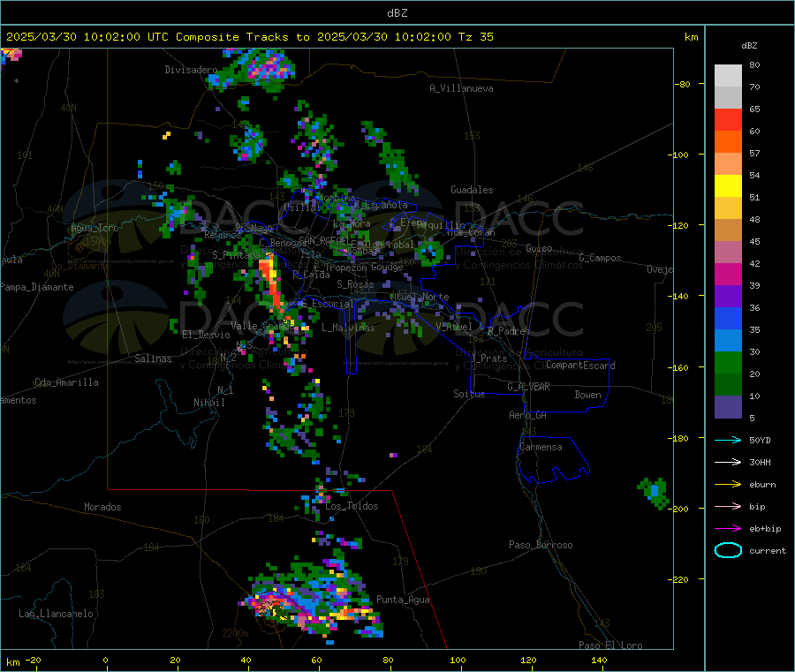This screenshot has height=672, width=795.
Task: Click the 54 dBZ yellow color swatch
Action: (728, 186)
